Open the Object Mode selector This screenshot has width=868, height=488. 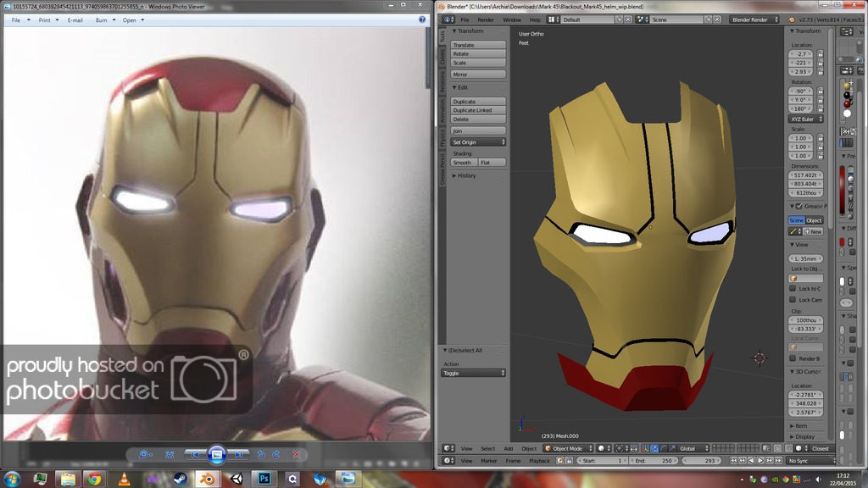[568, 448]
